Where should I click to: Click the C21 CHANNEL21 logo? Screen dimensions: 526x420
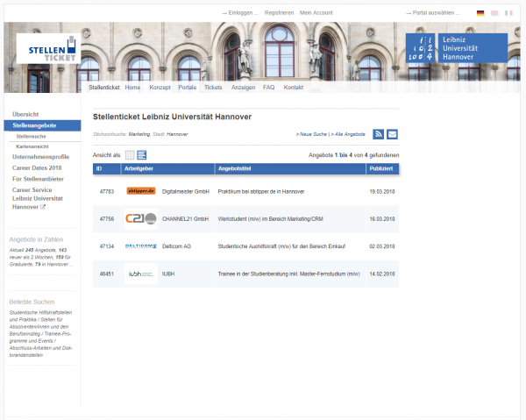click(x=141, y=218)
